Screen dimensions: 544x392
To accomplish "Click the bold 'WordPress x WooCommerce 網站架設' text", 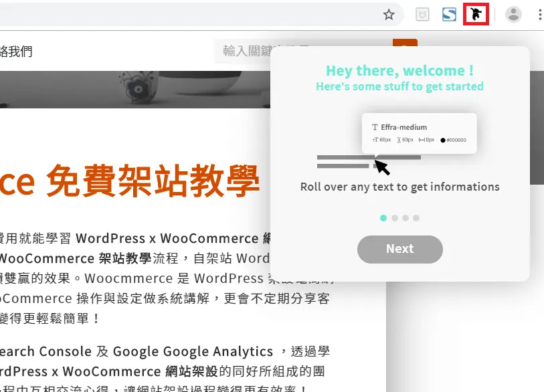I will (x=108, y=371).
